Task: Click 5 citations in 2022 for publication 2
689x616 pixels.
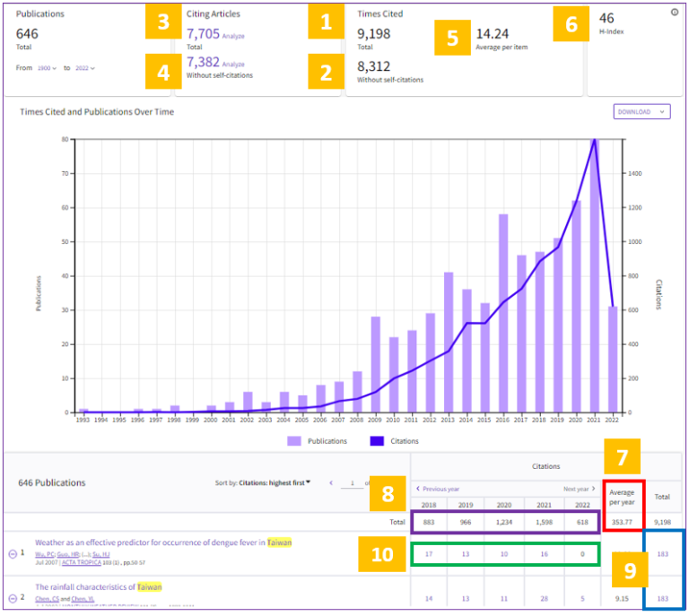Action: 582,598
